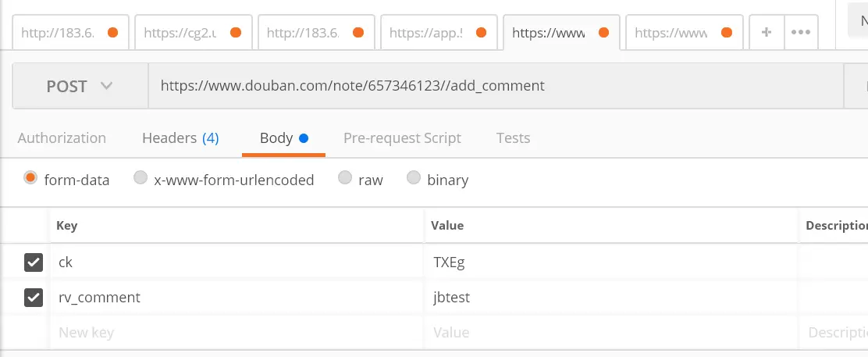Screen dimensions: 868x357
Task: Switch to the Tests tab
Action: pos(513,138)
